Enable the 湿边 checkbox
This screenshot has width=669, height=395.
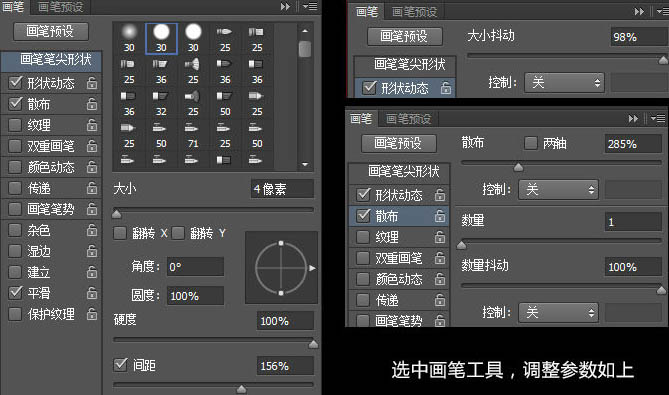pyautogui.click(x=15, y=251)
